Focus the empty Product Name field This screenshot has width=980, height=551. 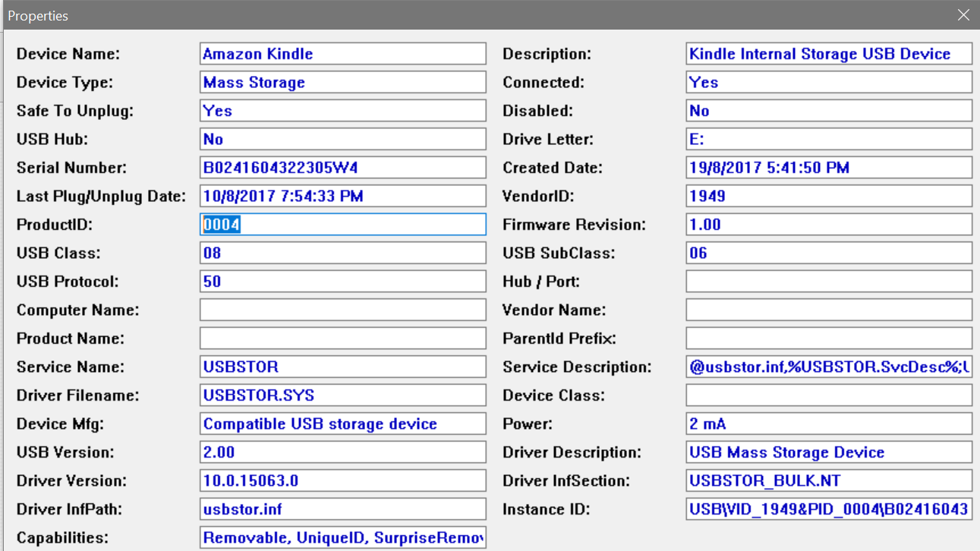point(343,338)
